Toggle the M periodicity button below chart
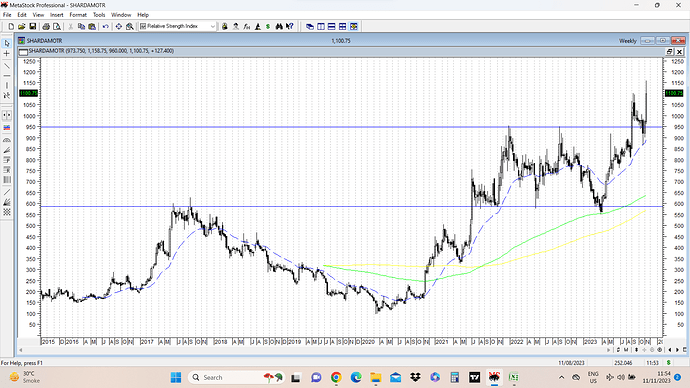 click(x=626, y=350)
